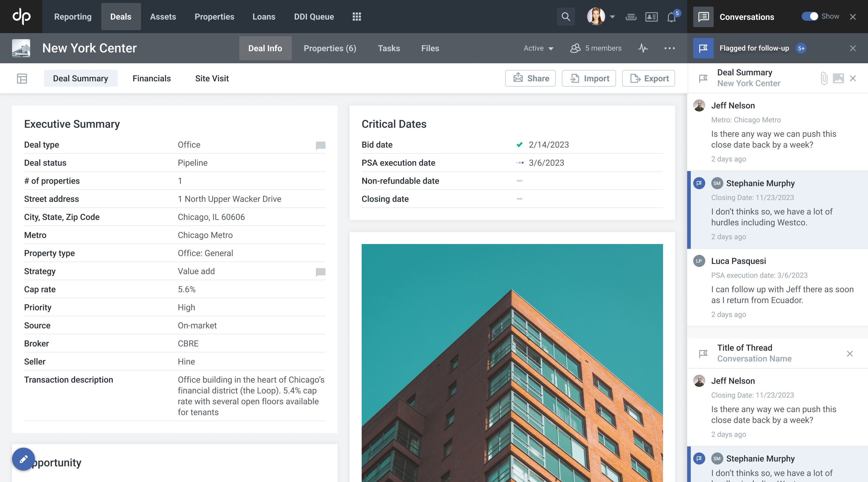
Task: Click the Export button
Action: click(648, 79)
